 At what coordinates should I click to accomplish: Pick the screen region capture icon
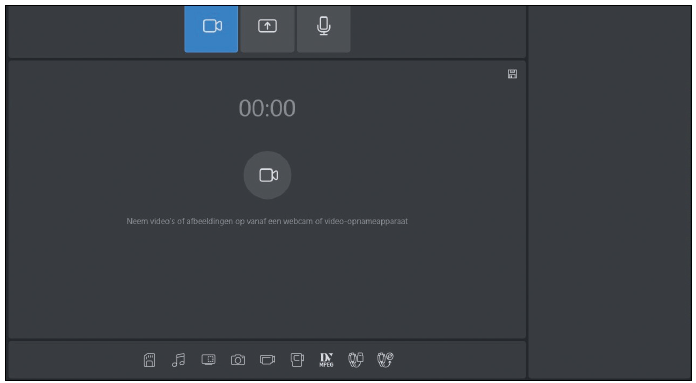coord(208,359)
